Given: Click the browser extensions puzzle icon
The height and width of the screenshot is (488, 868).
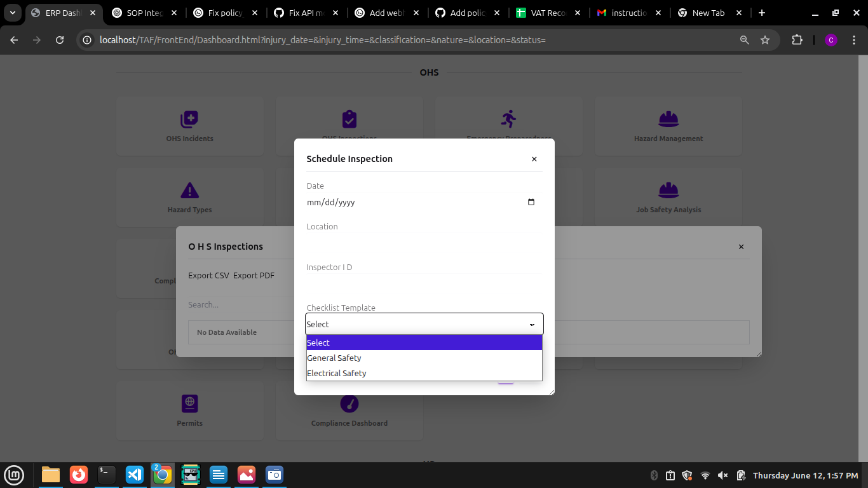Looking at the screenshot, I should click(797, 40).
